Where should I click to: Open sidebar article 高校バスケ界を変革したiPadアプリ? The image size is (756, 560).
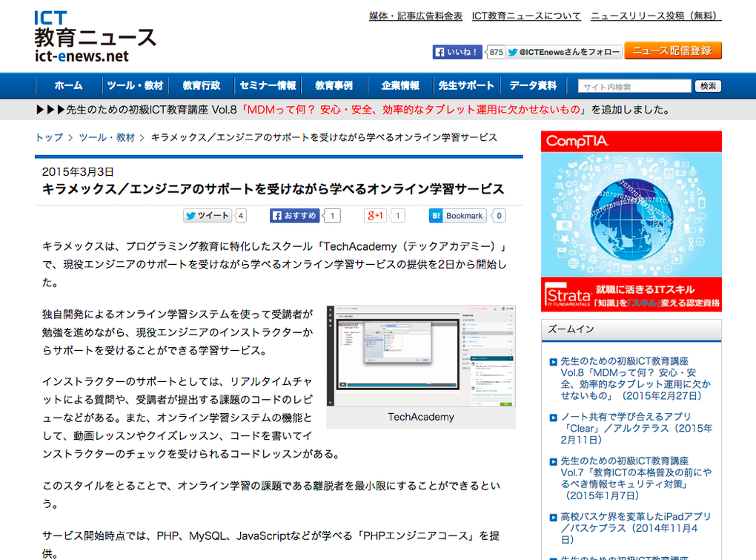tap(635, 527)
